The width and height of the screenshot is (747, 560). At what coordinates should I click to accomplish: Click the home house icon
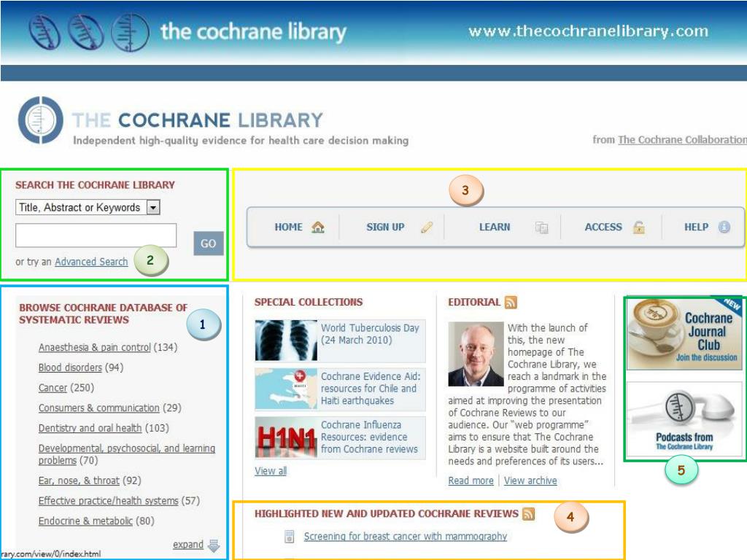[318, 227]
